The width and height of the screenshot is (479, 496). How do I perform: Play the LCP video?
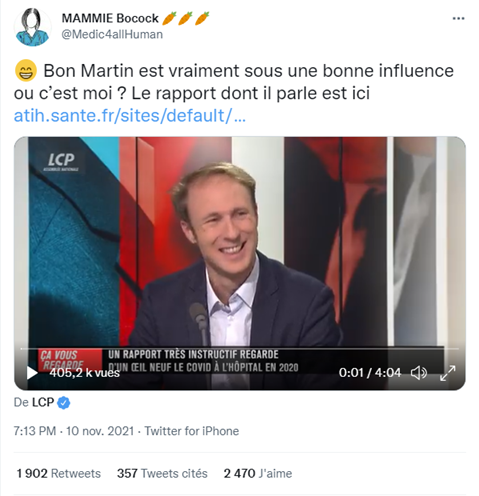[x=32, y=373]
